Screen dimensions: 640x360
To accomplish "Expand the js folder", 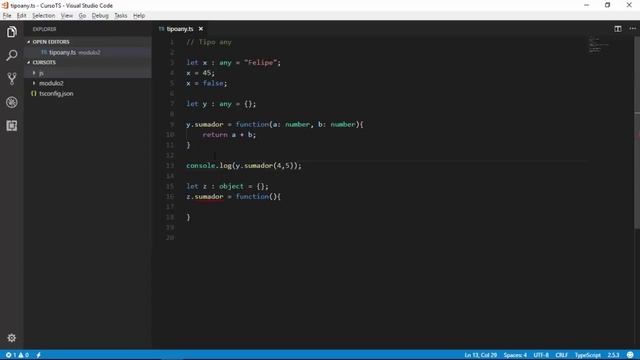I will (34, 73).
